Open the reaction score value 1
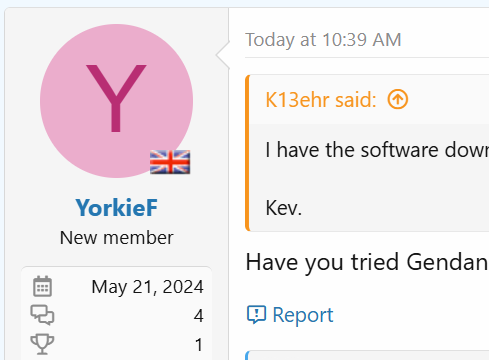The width and height of the screenshot is (489, 360). [199, 345]
